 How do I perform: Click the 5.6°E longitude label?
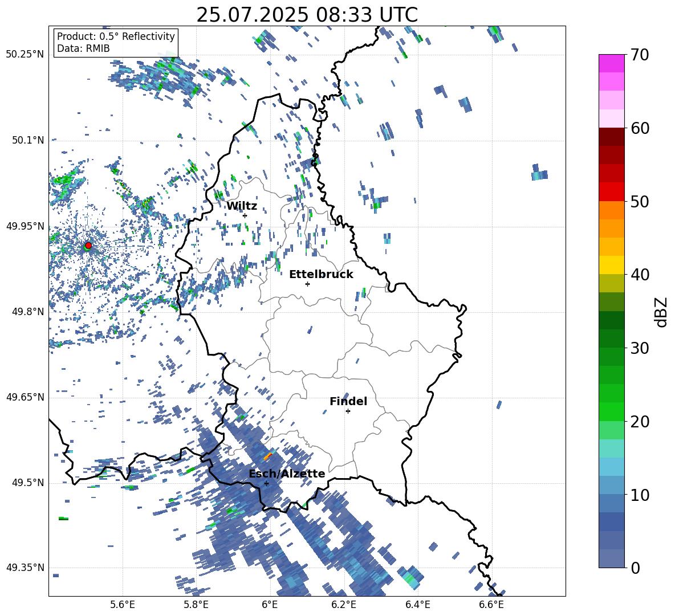(x=123, y=605)
